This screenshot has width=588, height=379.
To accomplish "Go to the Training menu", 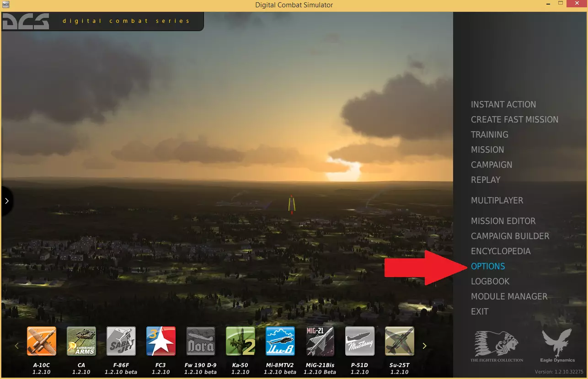I will coord(490,135).
